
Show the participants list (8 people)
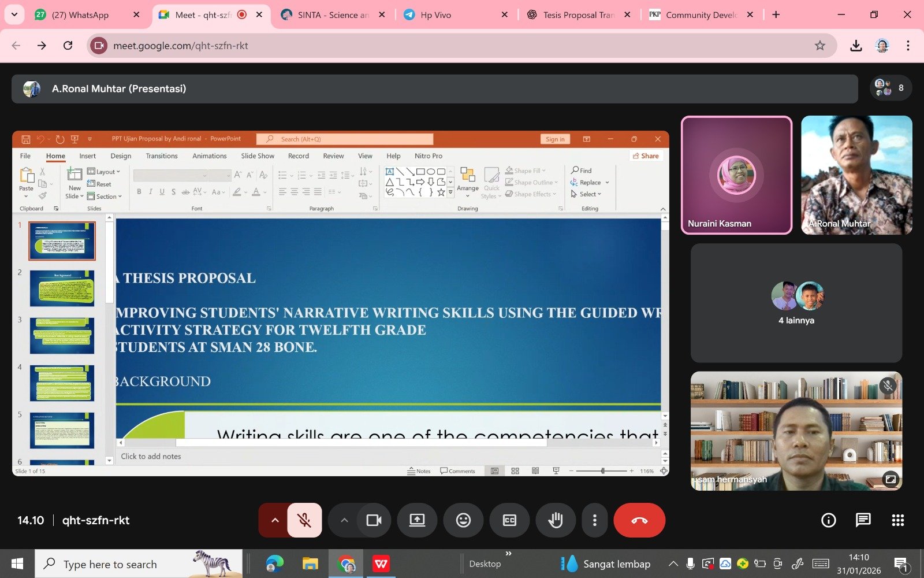click(x=891, y=88)
